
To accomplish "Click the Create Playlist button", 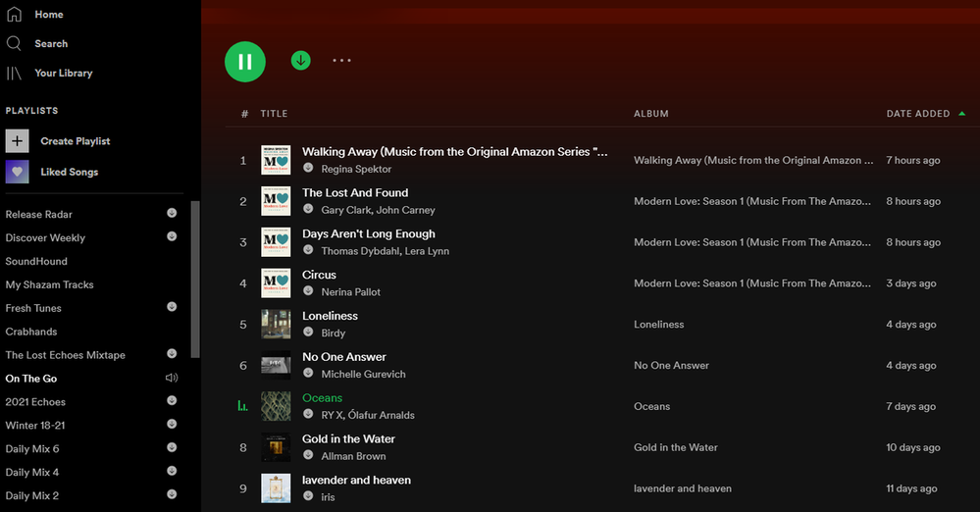I will [x=75, y=141].
